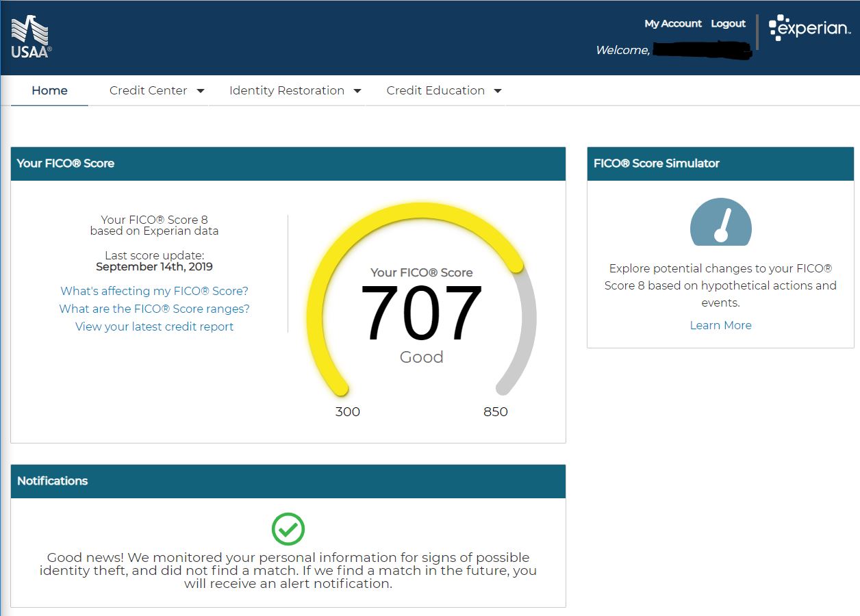Open the Credit Center menu
This screenshot has width=860, height=616.
click(149, 90)
